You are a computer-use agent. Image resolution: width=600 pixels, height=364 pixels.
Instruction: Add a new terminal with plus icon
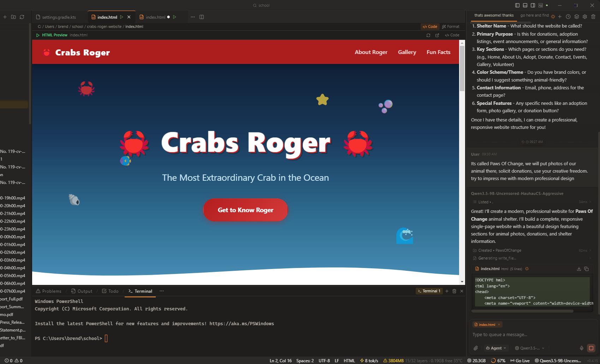(447, 291)
